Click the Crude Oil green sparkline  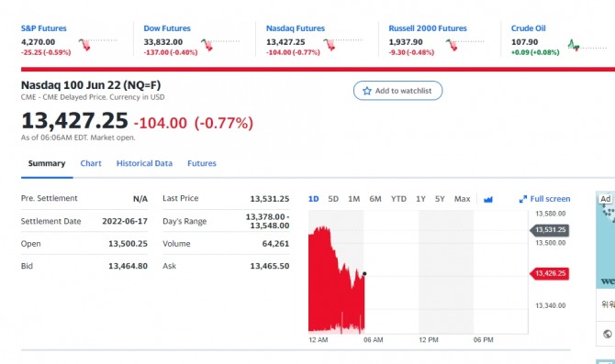587,45
